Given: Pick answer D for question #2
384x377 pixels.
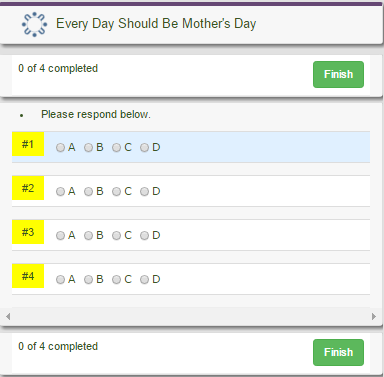Looking at the screenshot, I should 144,192.
